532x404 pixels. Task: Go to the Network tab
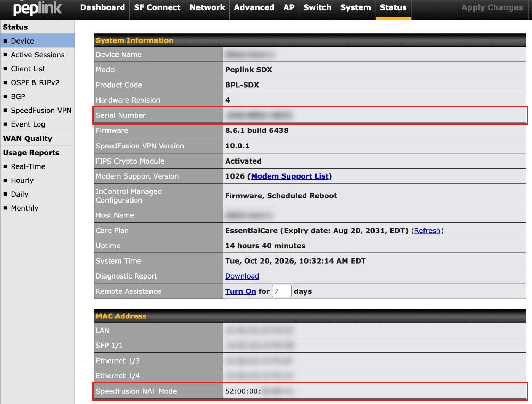(x=207, y=7)
